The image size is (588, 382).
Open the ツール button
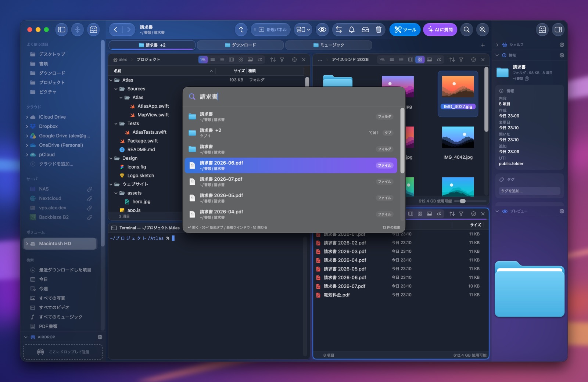point(405,30)
